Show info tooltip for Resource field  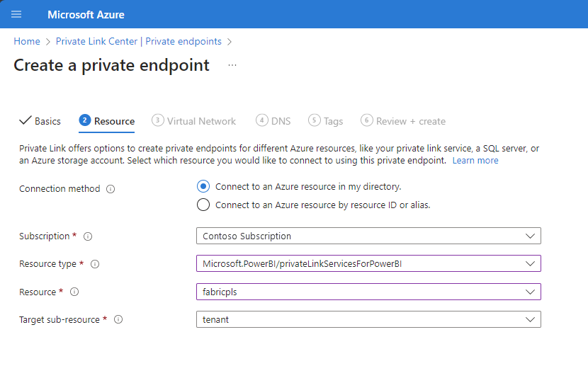click(x=74, y=292)
